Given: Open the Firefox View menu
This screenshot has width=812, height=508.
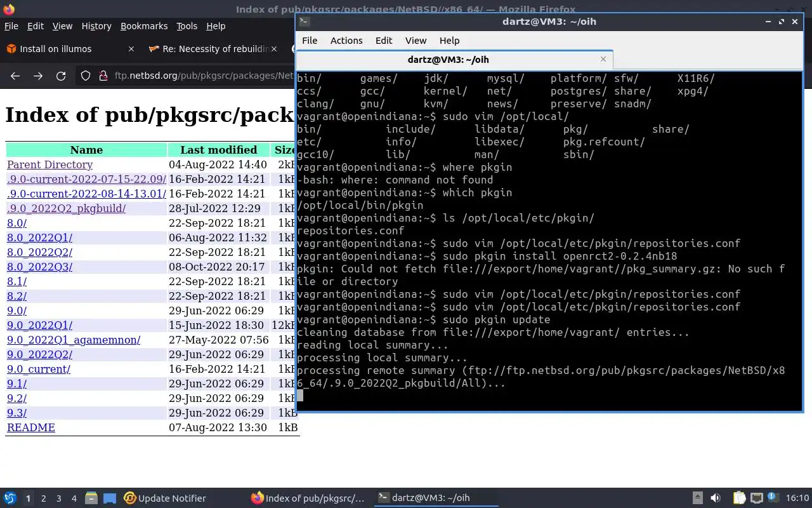Looking at the screenshot, I should 62,26.
